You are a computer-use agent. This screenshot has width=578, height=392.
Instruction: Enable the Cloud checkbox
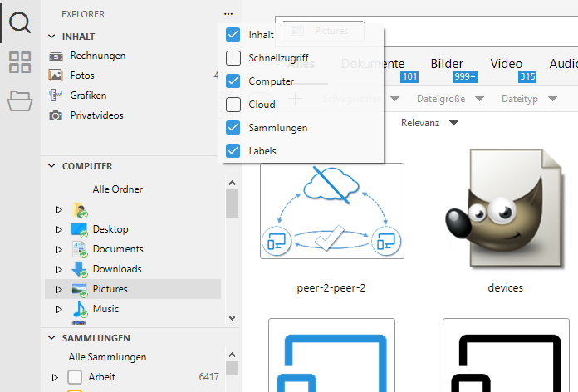click(x=233, y=105)
